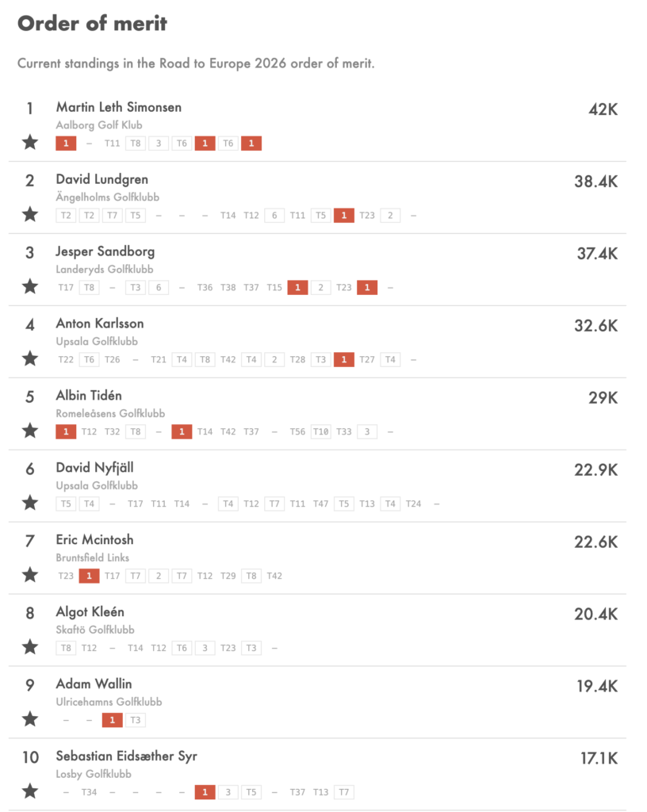Select Eric Mcintosh's red first-place result
The image size is (647, 812).
tap(89, 576)
